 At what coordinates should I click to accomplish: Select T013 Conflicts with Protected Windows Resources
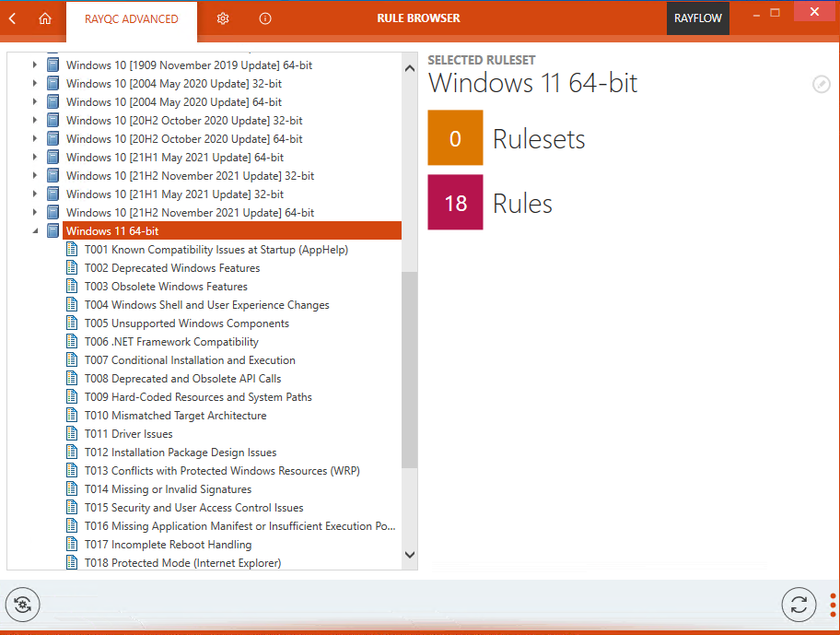pyautogui.click(x=222, y=471)
